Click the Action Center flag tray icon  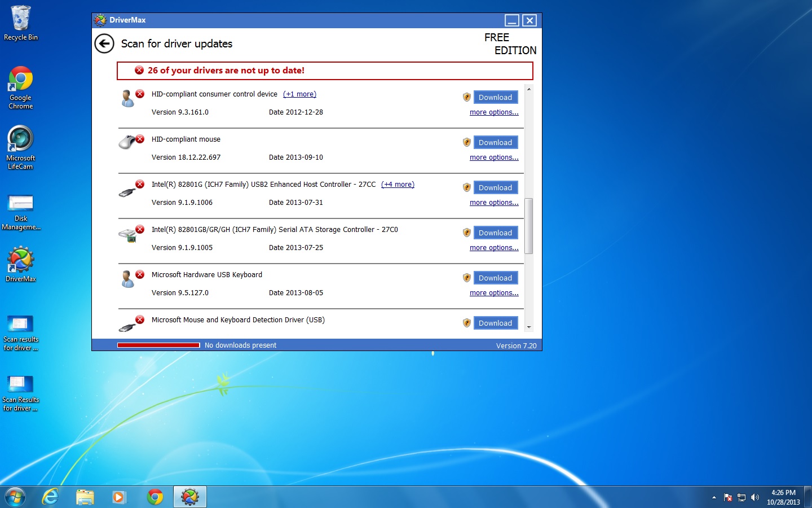click(728, 497)
